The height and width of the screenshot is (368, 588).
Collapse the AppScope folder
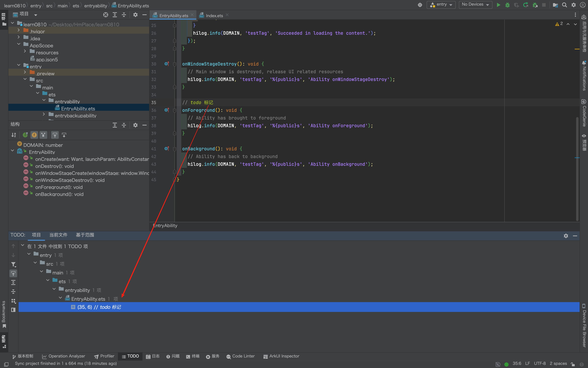[19, 44]
